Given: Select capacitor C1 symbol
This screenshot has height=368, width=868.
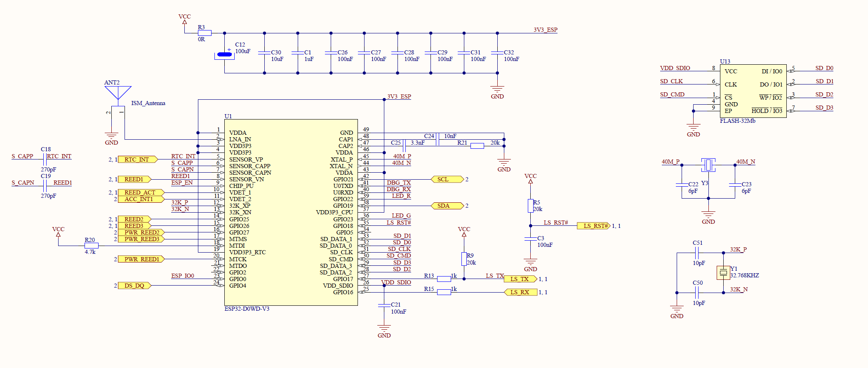Looking at the screenshot, I should [x=298, y=53].
